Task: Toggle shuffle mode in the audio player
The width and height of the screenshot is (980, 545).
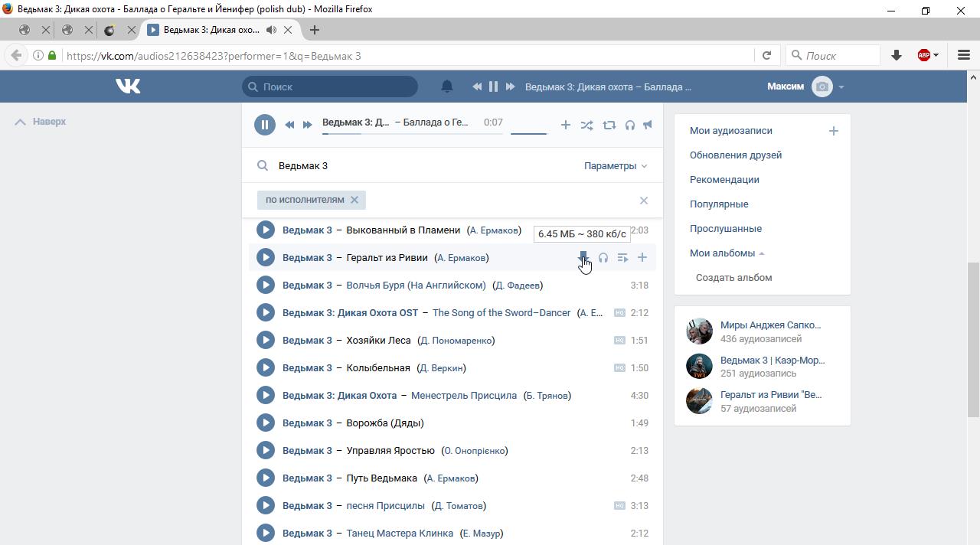Action: coord(586,125)
